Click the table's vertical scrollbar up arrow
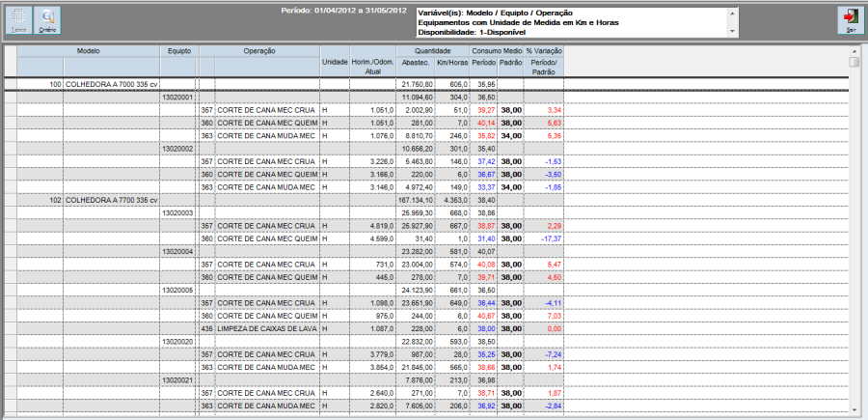Screen dimensions: 868x420 point(854,50)
